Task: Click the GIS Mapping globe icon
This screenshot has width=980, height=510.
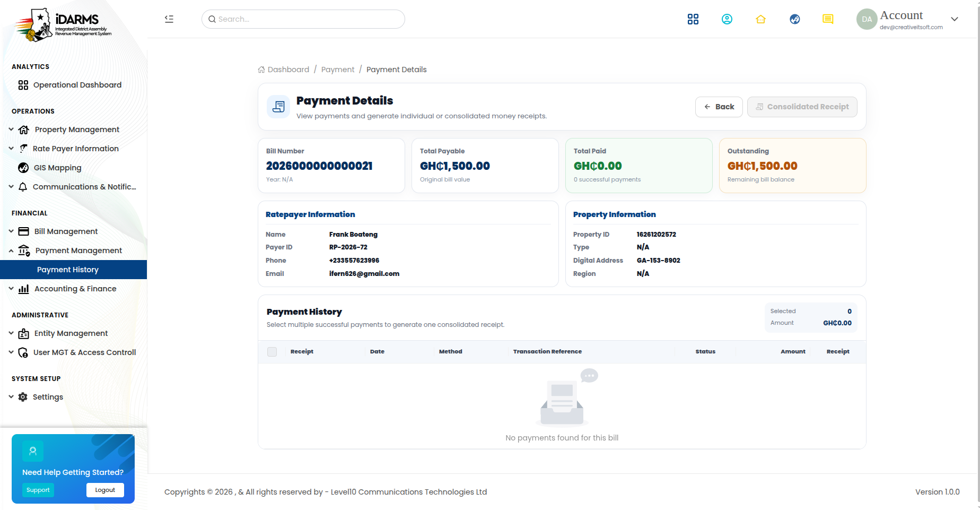Action: coord(23,168)
